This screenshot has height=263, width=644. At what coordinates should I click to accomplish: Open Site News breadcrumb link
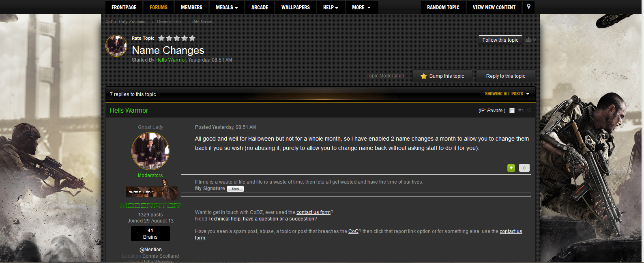tap(202, 22)
